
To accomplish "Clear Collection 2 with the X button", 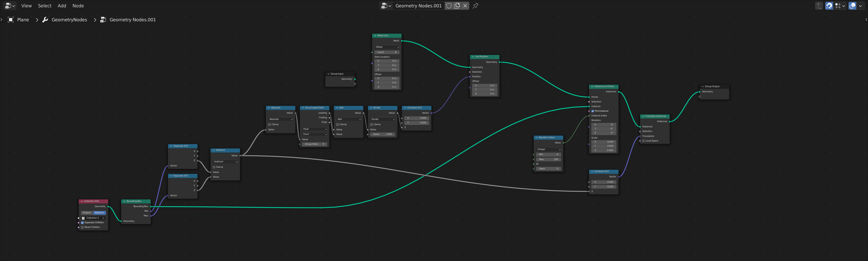I will click(x=103, y=218).
